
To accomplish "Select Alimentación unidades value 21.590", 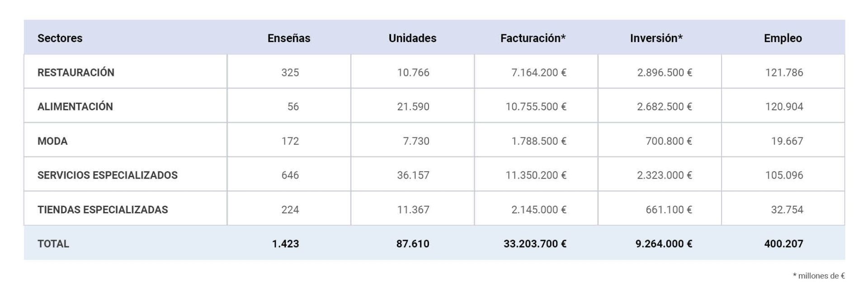I will (x=413, y=107).
